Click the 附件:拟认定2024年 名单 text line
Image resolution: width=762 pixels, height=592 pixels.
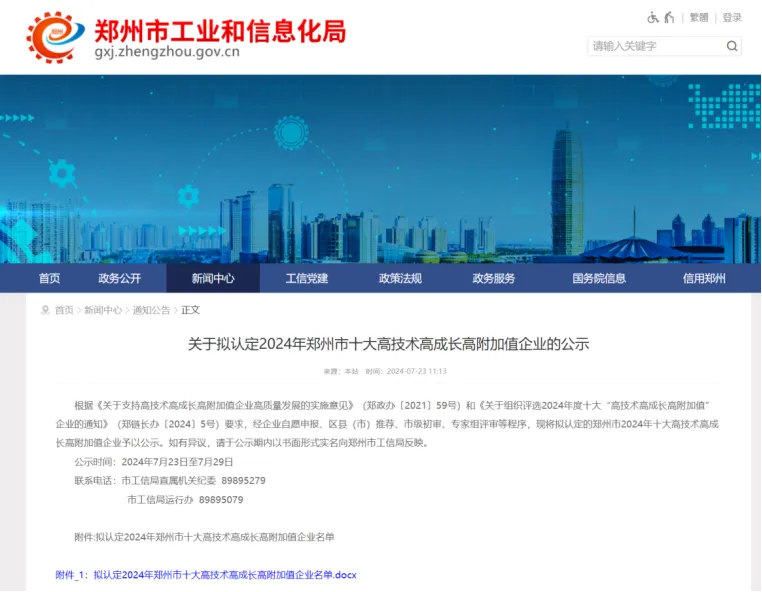204,537
